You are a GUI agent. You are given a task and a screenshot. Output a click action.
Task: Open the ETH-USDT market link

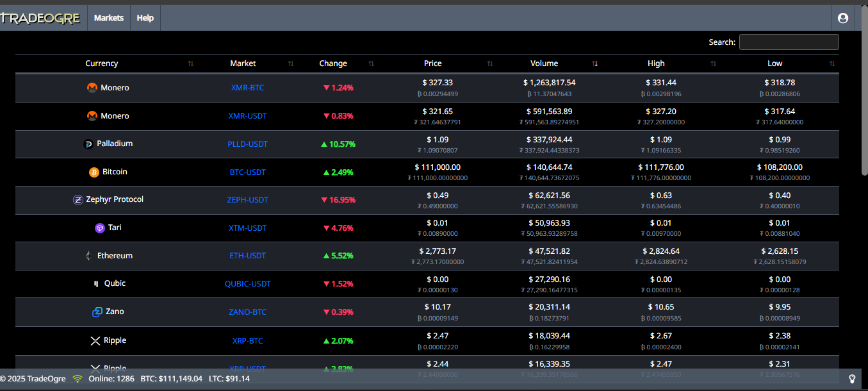click(x=247, y=256)
